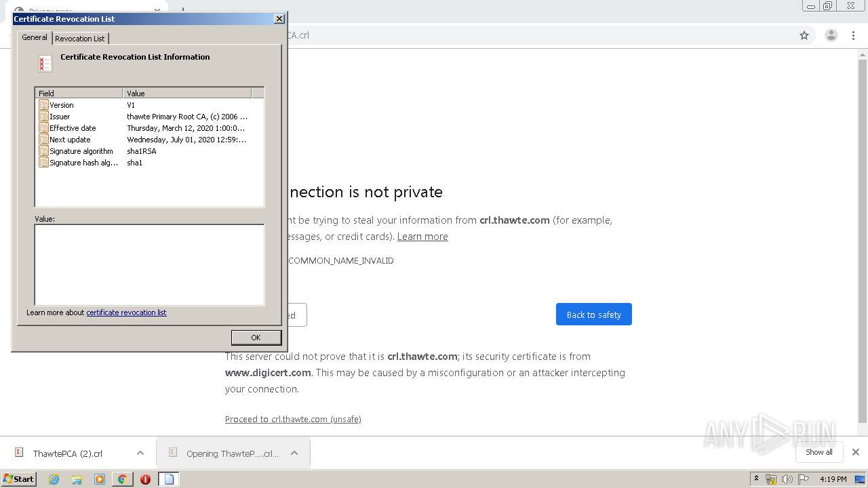Proceed to crl.thawte.com (unsafe) link
Image resolution: width=868 pixels, height=488 pixels.
[293, 420]
